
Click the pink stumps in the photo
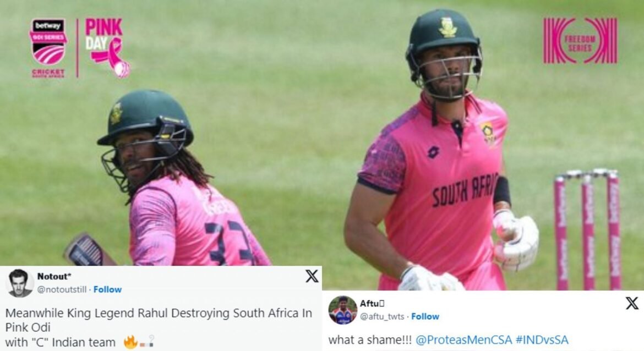pyautogui.click(x=587, y=229)
